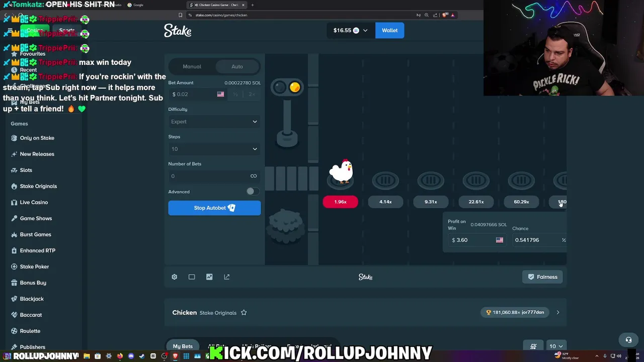Click the Roulette sidebar icon
The height and width of the screenshot is (362, 644).
14,331
